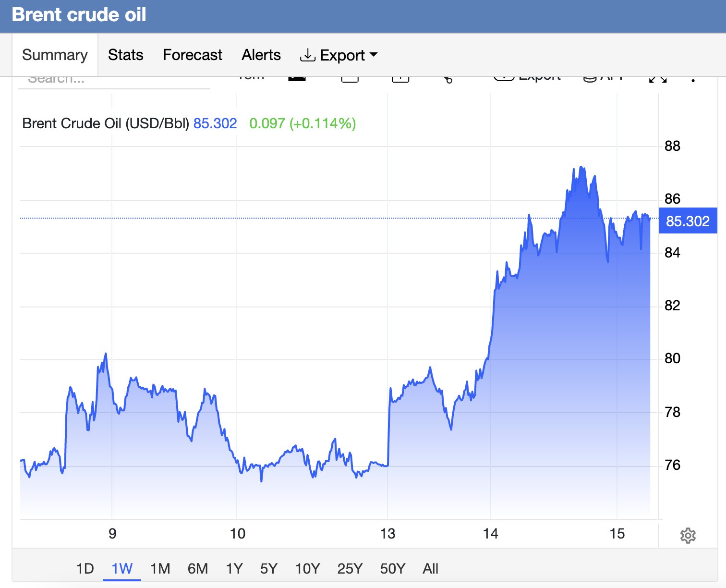The width and height of the screenshot is (726, 588).
Task: Switch to the Stats tab
Action: point(125,55)
